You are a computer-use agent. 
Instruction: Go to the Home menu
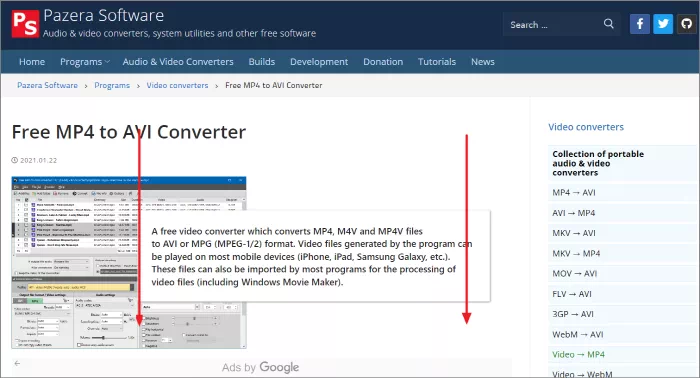pyautogui.click(x=32, y=62)
